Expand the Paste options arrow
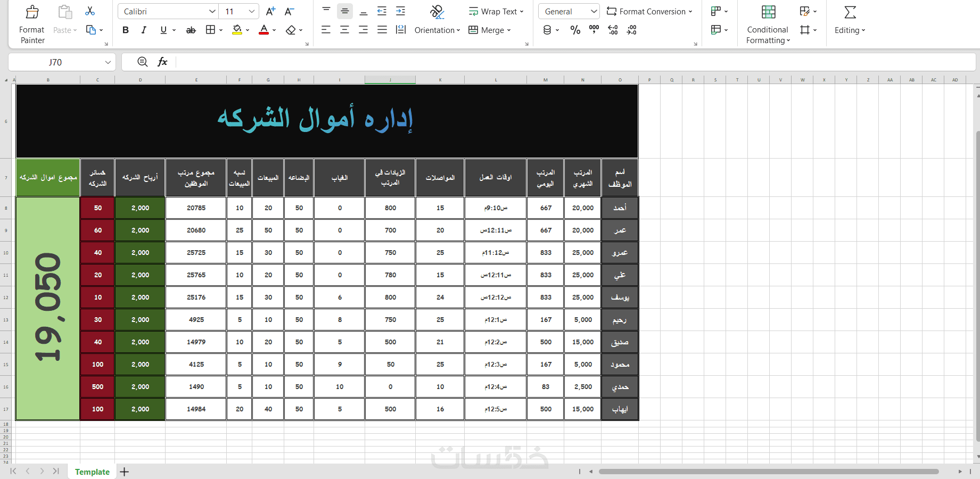The height and width of the screenshot is (479, 980). coord(75,30)
